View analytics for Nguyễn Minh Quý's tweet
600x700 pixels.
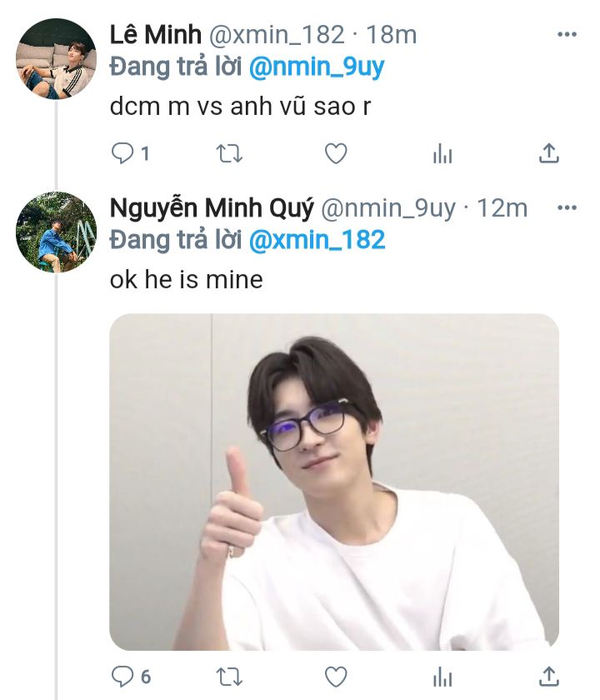pos(442,675)
